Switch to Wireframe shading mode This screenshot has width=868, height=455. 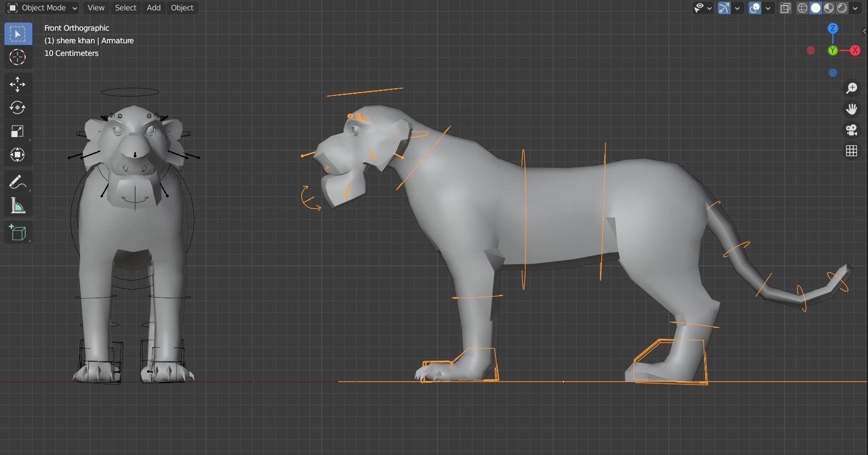pos(803,8)
